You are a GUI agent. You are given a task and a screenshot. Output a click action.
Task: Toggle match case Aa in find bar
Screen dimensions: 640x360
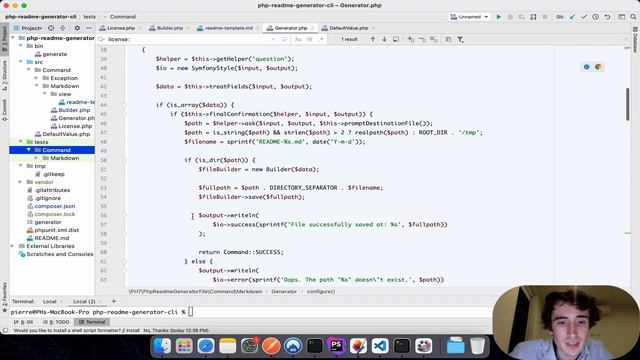pos(298,39)
